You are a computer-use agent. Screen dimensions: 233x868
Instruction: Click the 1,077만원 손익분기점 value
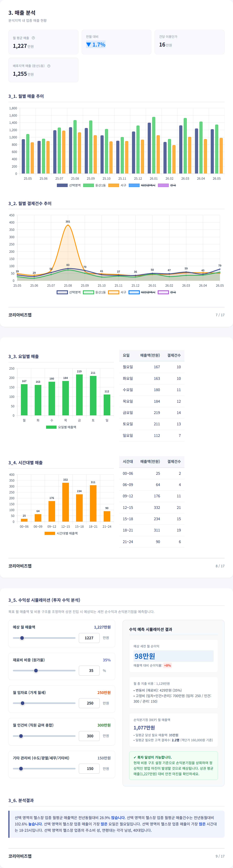point(144,727)
